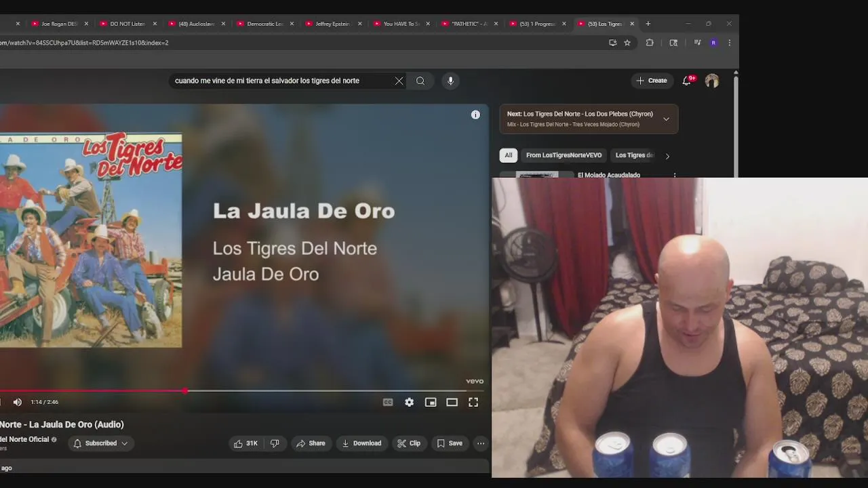Image resolution: width=868 pixels, height=488 pixels.
Task: Bookmark this page with the star
Action: [x=627, y=43]
